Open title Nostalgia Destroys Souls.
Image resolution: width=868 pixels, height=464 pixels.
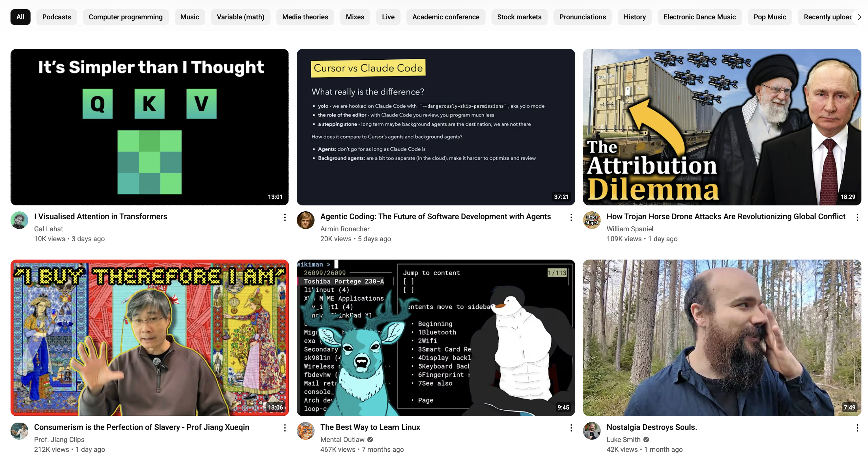tap(652, 427)
